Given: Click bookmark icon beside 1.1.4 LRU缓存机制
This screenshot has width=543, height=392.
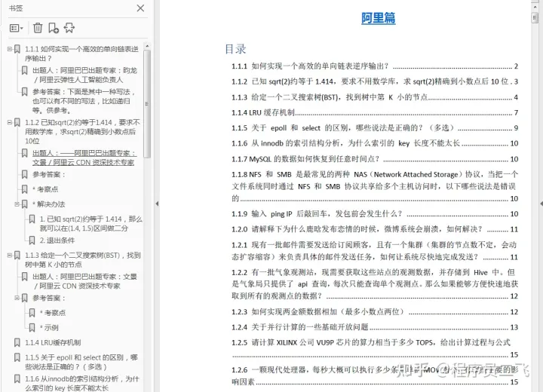Looking at the screenshot, I should click(x=17, y=342).
